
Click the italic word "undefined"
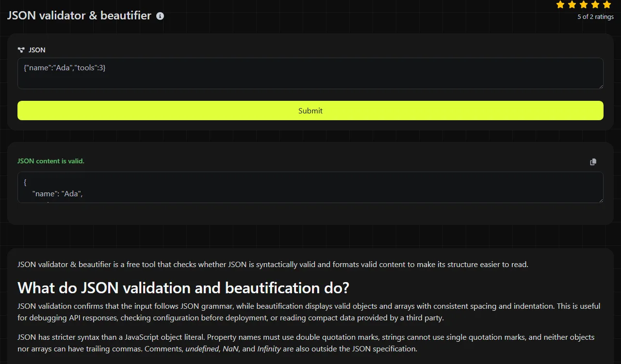point(202,349)
